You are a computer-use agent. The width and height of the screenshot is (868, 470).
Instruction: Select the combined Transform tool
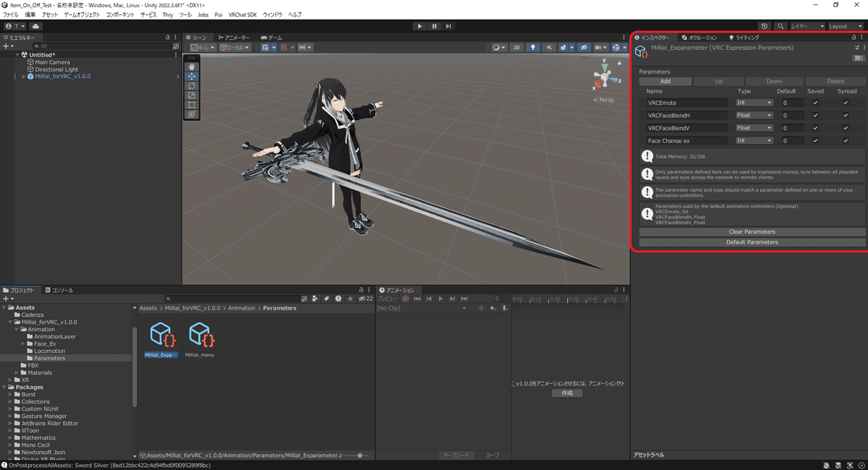pyautogui.click(x=192, y=114)
